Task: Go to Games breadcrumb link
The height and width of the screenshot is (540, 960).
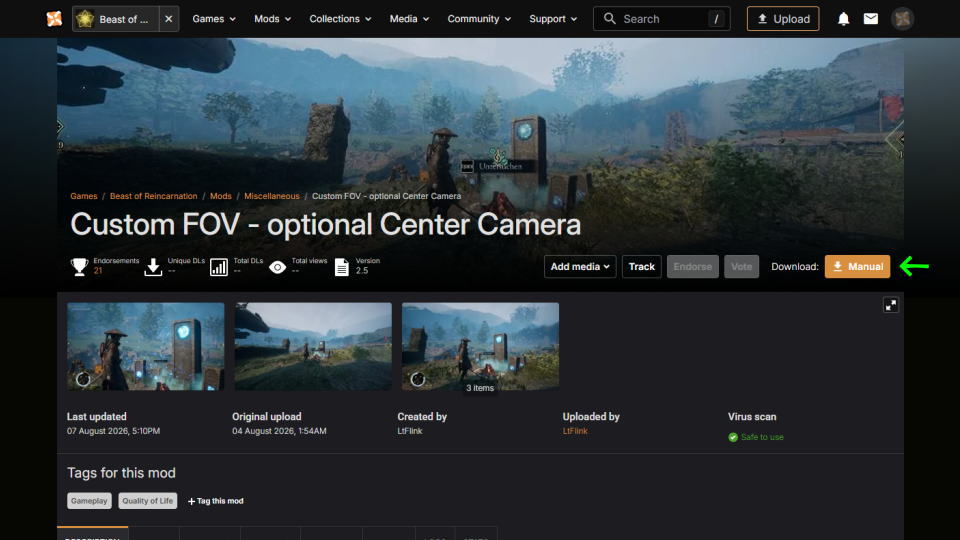Action: 84,196
